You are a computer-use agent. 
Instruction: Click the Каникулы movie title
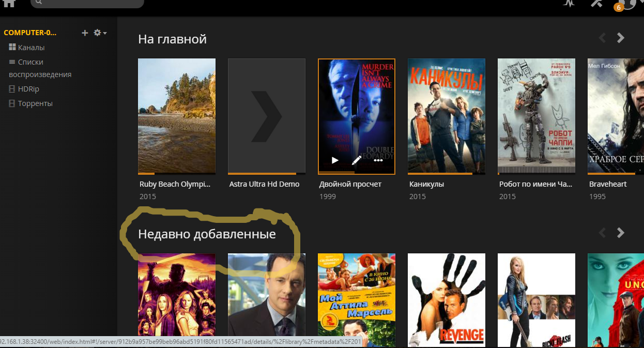pos(426,184)
